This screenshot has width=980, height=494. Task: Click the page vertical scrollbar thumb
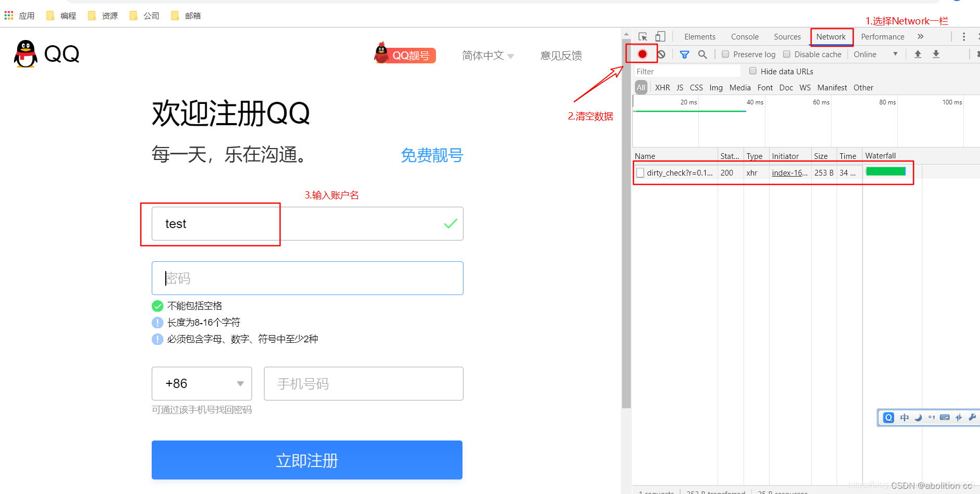pyautogui.click(x=626, y=223)
